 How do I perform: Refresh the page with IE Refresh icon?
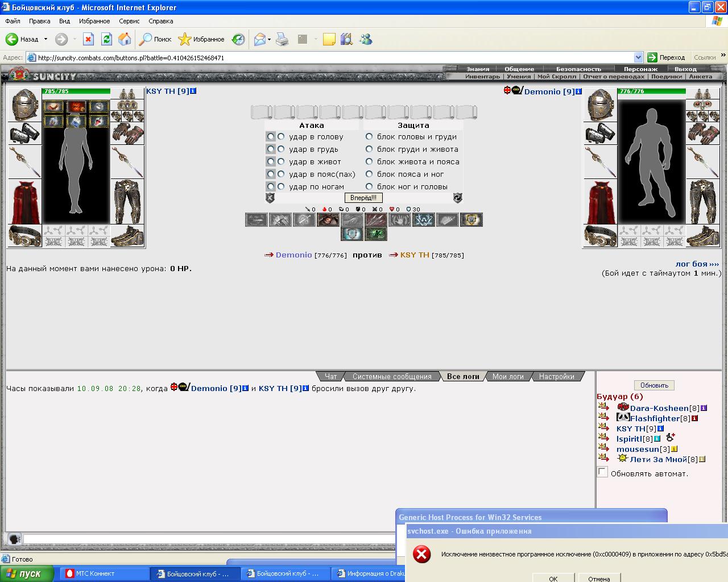106,39
